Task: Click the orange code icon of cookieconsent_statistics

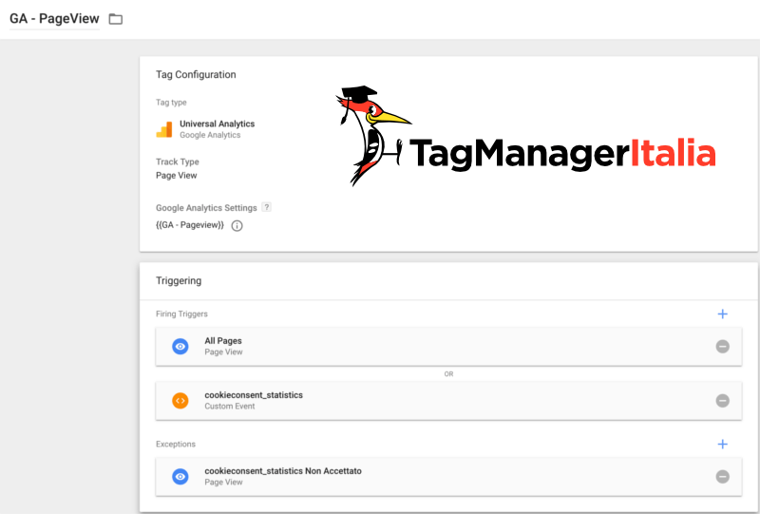Action: coord(180,401)
